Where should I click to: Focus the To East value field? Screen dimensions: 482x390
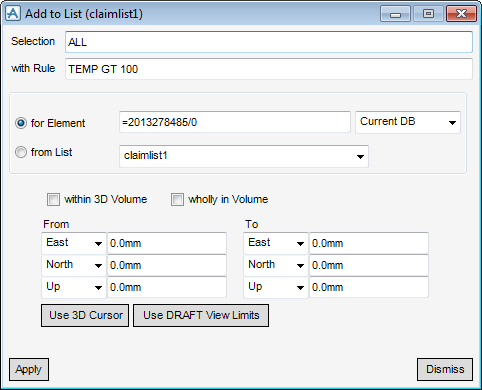(369, 243)
